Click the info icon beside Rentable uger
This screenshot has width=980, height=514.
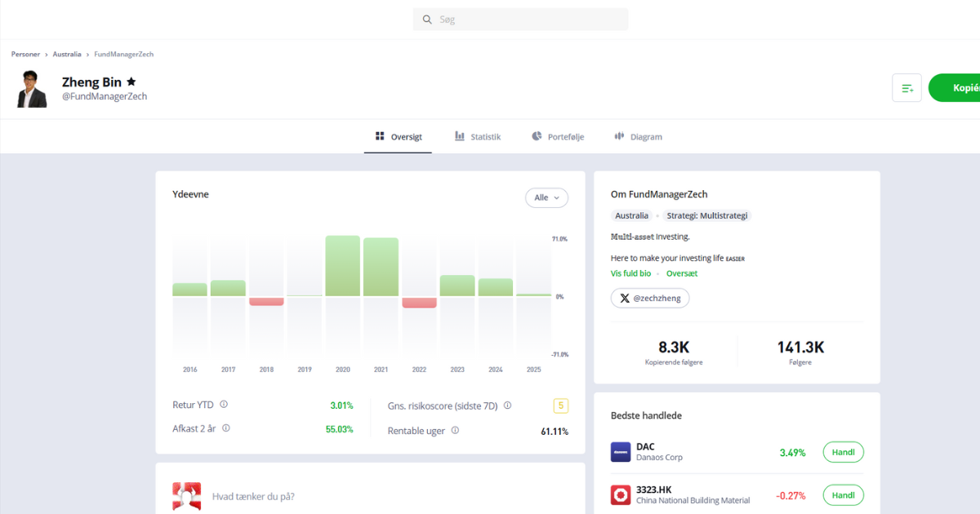455,430
